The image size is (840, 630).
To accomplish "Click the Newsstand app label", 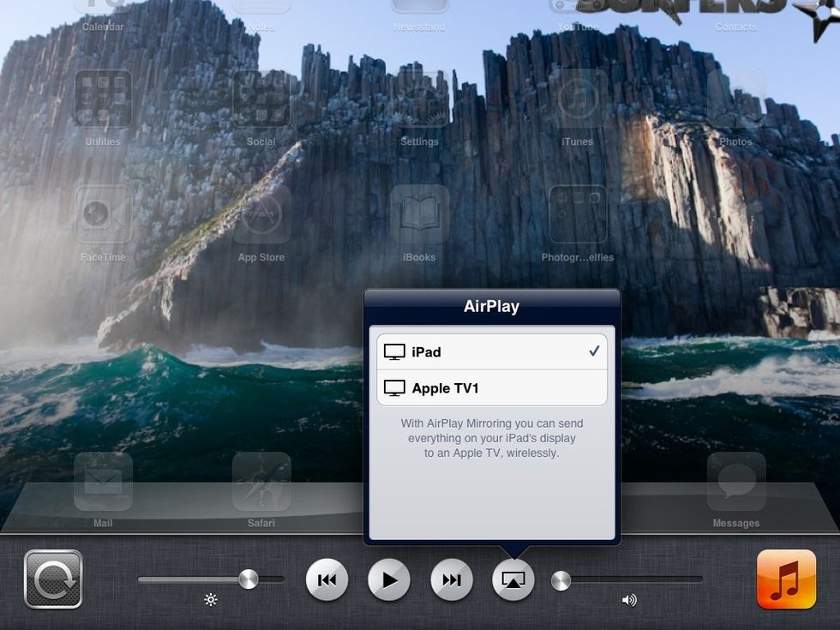I will point(419,27).
